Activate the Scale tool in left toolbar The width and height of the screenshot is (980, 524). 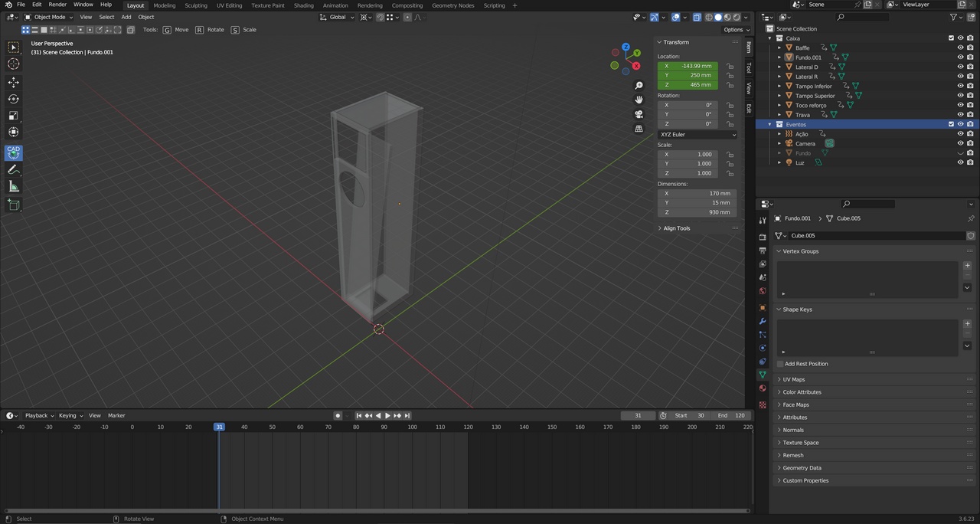click(13, 116)
